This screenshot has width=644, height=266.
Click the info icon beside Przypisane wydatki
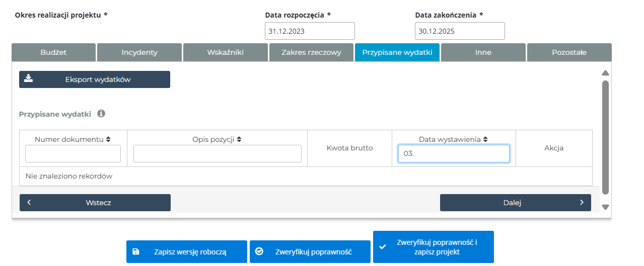(101, 114)
